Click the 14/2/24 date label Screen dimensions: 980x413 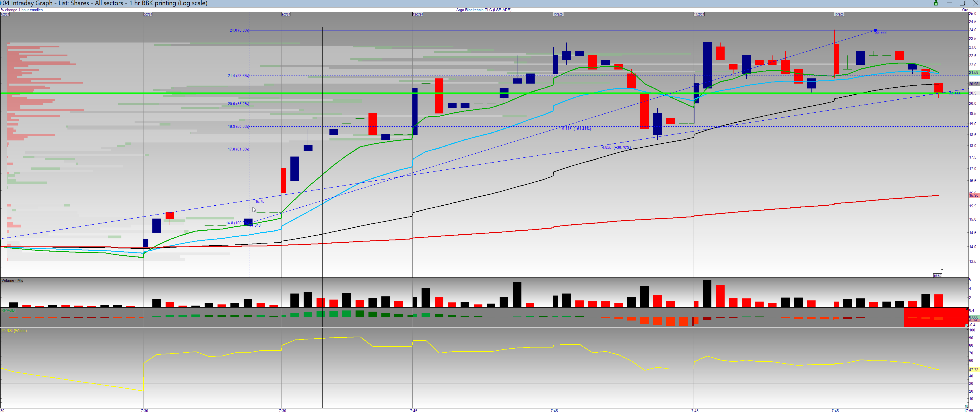[x=699, y=14]
